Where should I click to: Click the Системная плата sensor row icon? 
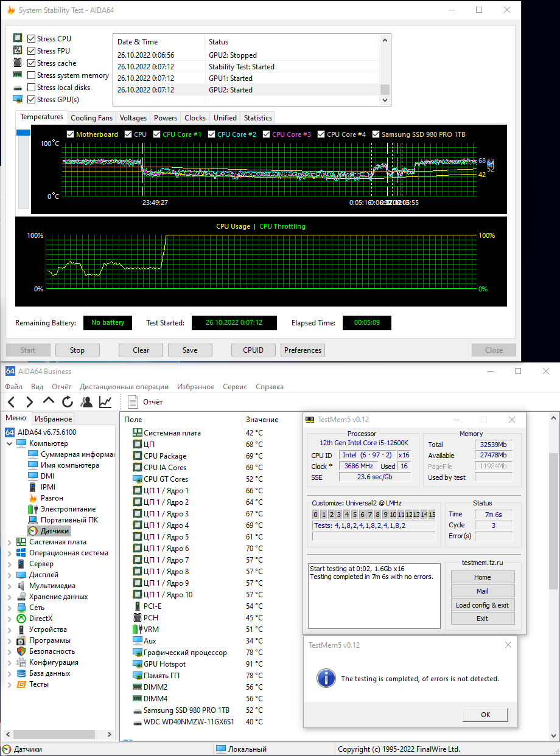click(137, 433)
